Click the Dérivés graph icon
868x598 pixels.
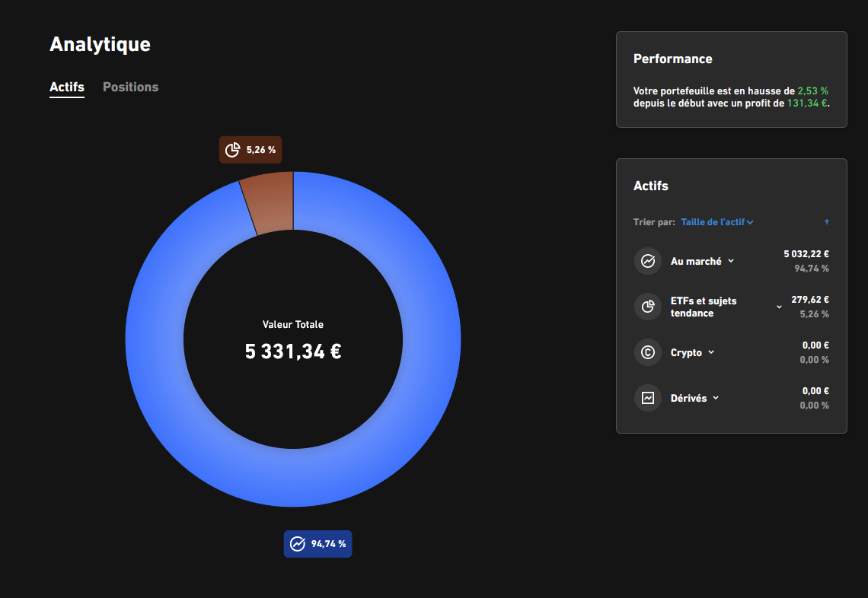click(648, 398)
